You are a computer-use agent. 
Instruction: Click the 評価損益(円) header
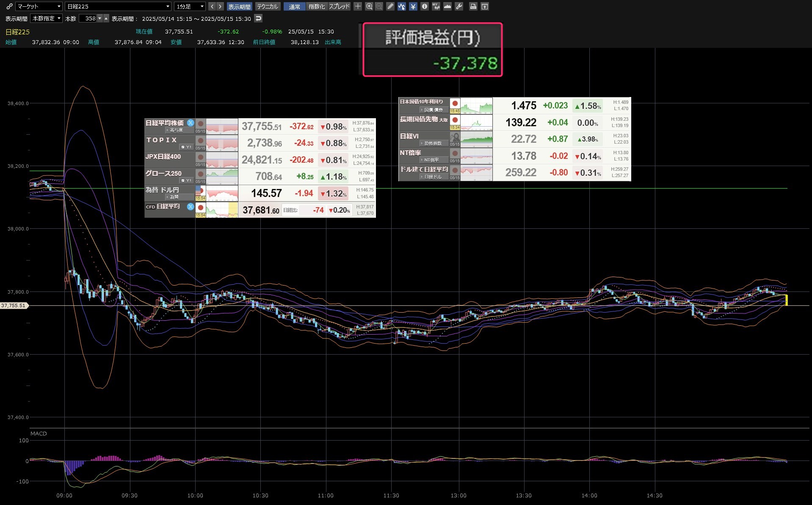pos(433,38)
